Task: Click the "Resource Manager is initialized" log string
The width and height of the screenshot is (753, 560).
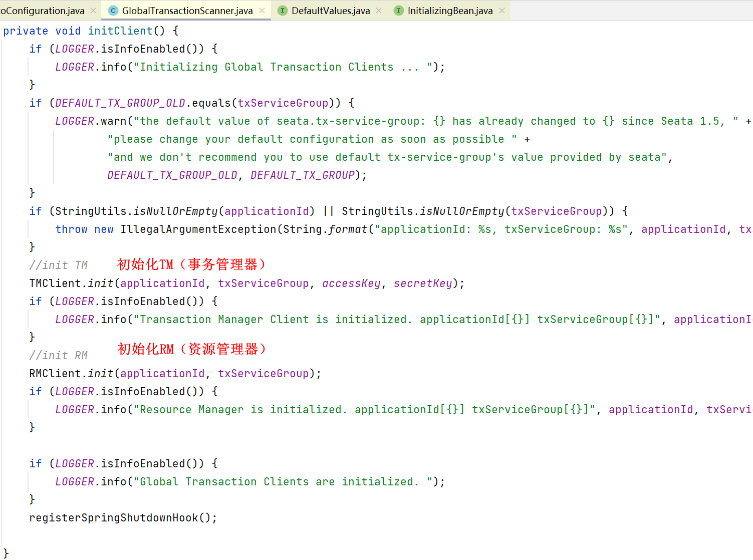Action: click(365, 410)
